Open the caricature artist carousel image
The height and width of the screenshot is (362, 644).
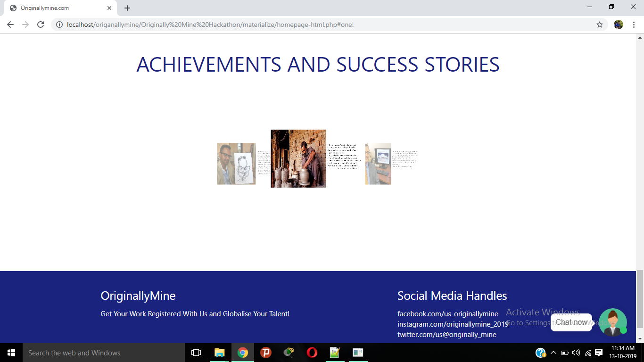[x=236, y=164]
